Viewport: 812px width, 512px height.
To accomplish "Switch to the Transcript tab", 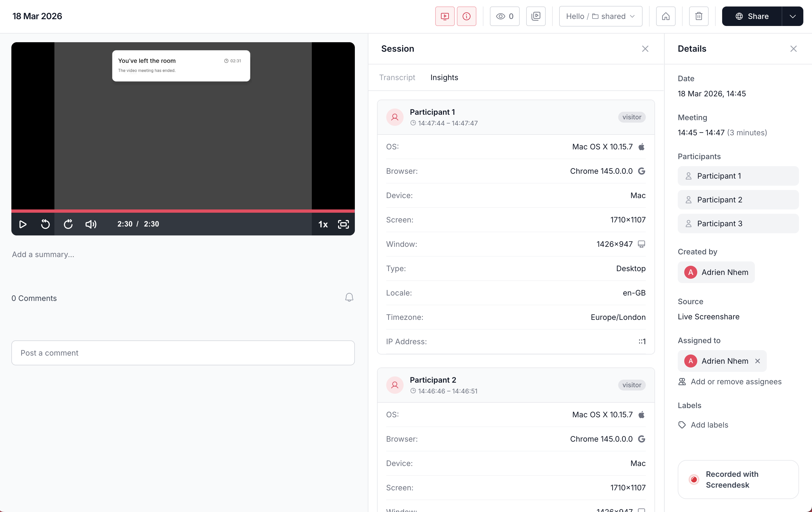I will click(397, 77).
